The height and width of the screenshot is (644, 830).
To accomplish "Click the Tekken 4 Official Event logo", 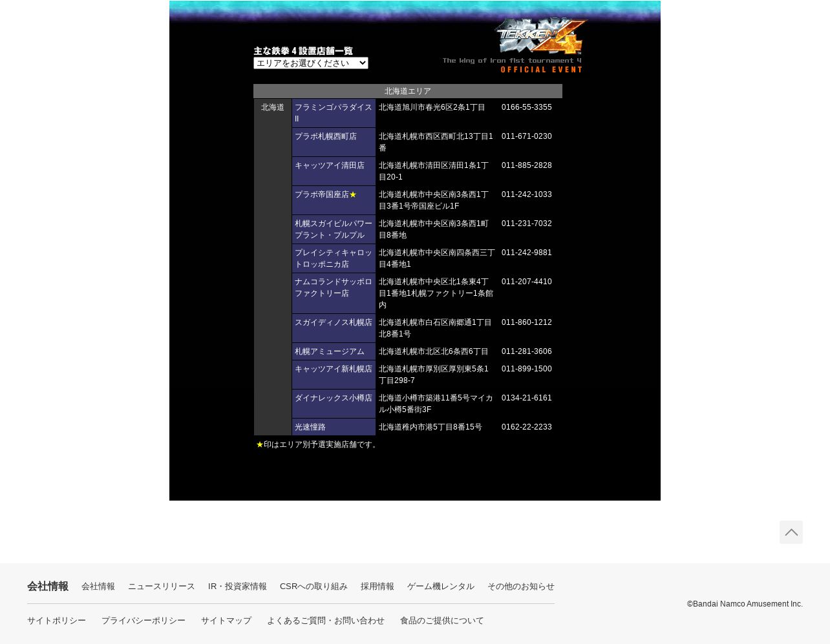I will (x=515, y=45).
